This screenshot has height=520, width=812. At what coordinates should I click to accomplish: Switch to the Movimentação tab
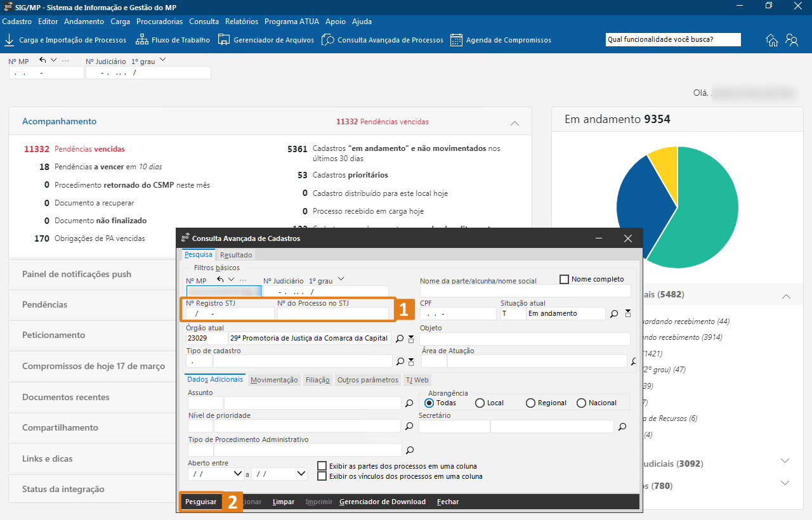click(274, 380)
